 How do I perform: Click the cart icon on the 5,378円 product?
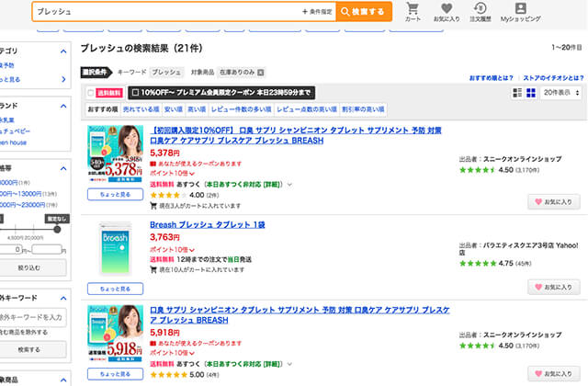pyautogui.click(x=153, y=206)
